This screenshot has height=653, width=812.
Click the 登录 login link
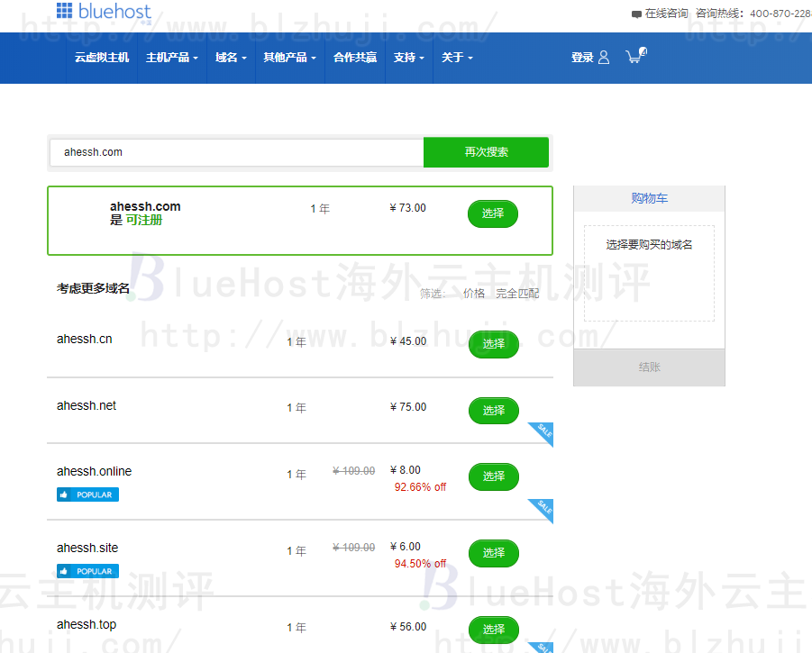tap(582, 58)
